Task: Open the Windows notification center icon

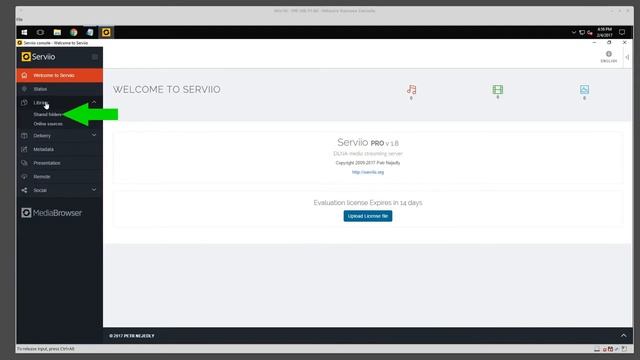Action: pos(622,32)
